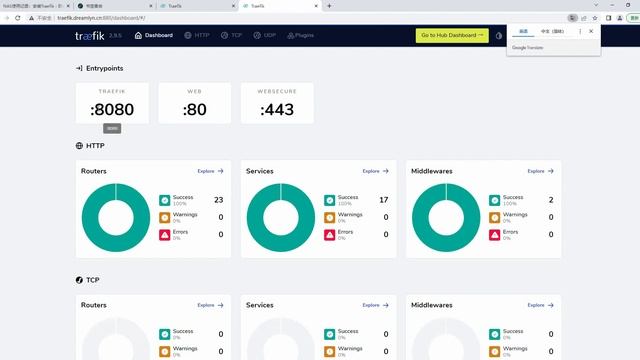The image size is (640, 360).
Task: Open the HTTP nav item
Action: (x=197, y=36)
